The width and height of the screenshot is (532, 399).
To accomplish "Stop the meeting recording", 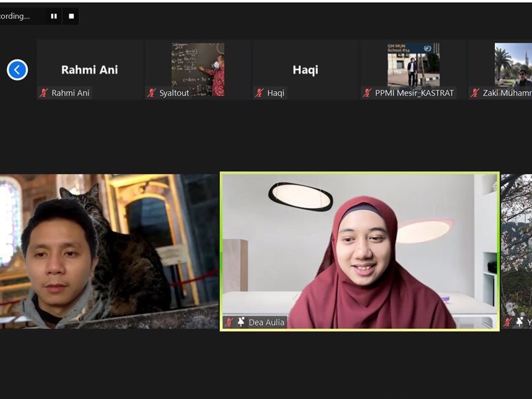I will 71,15.
